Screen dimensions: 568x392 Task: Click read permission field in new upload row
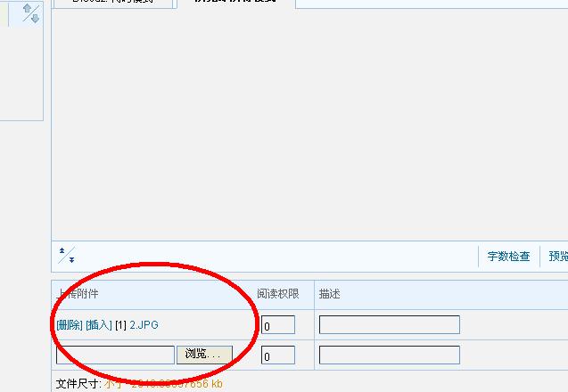[278, 355]
